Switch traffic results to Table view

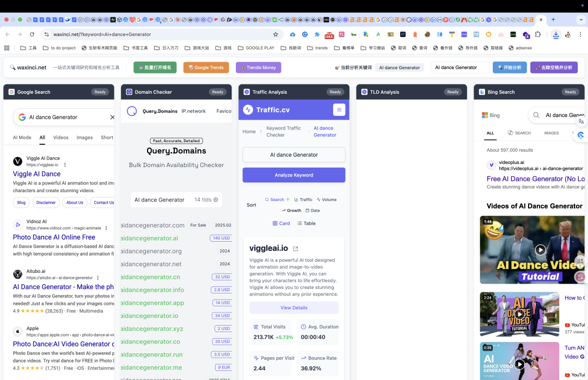(306, 223)
